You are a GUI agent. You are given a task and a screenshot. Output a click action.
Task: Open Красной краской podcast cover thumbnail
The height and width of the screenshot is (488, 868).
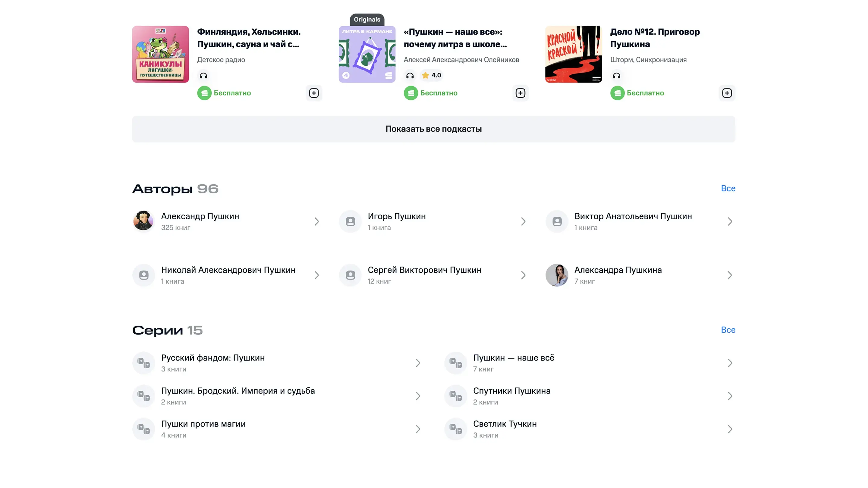(x=574, y=54)
